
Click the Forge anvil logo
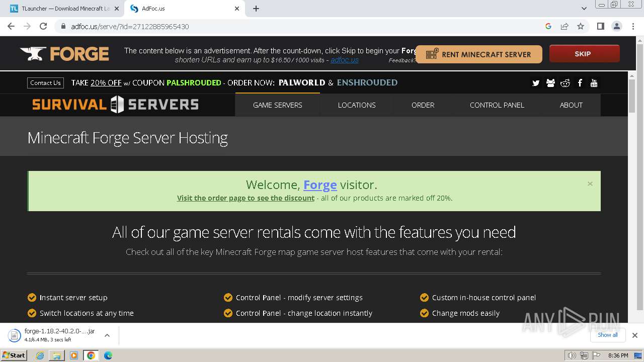tap(64, 54)
